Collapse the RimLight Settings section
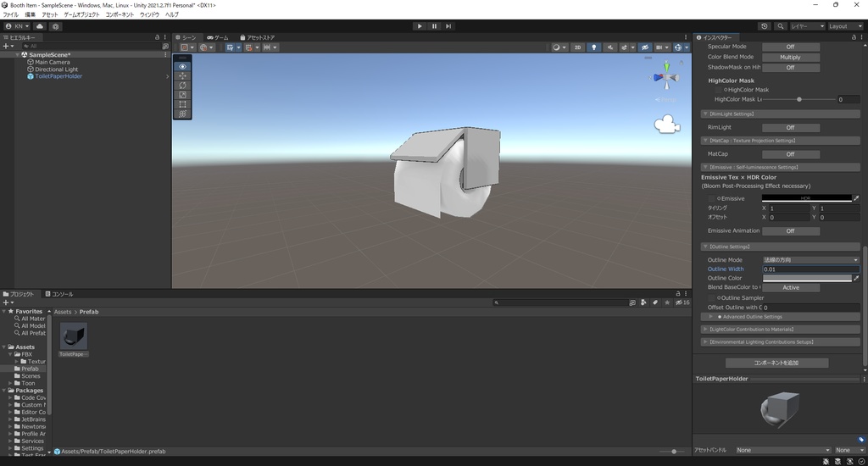The height and width of the screenshot is (466, 868). click(780, 114)
